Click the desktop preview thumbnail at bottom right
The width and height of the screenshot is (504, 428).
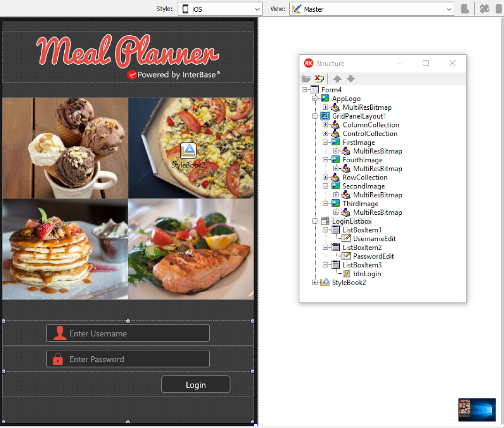click(x=477, y=410)
